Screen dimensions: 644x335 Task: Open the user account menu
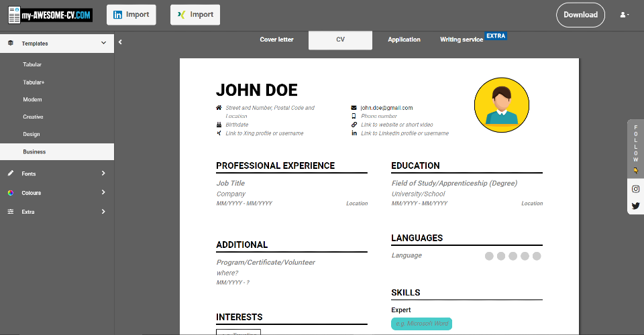[624, 15]
